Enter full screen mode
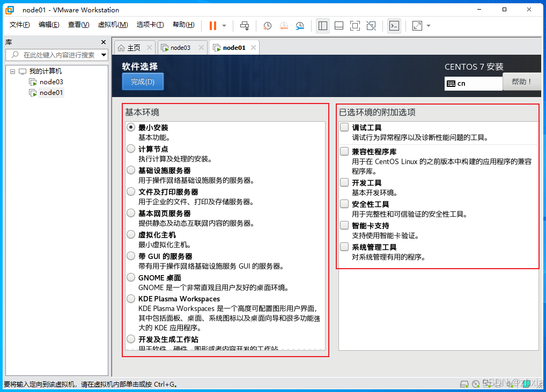546x392 pixels. [x=355, y=26]
